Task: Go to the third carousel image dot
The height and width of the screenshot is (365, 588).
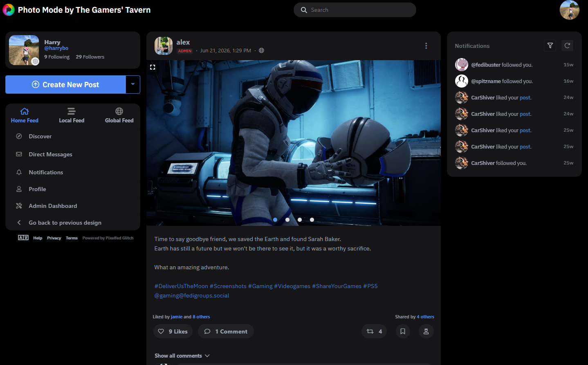Action: coord(300,220)
